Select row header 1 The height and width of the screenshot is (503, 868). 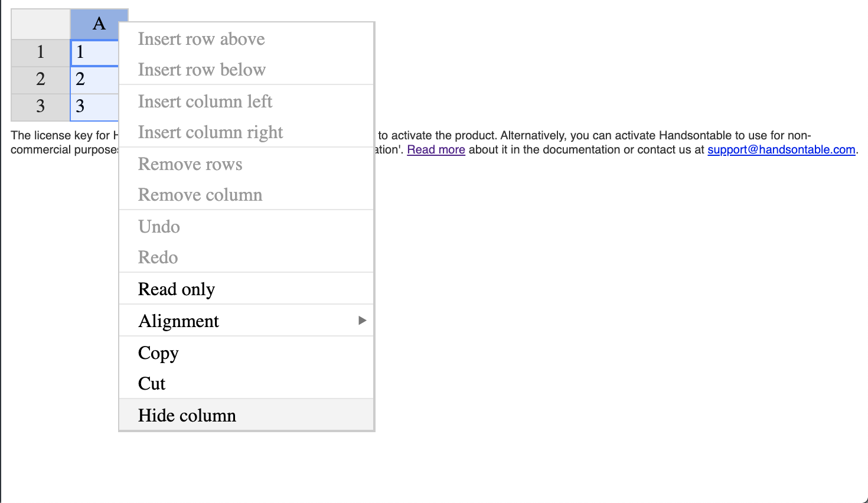41,53
